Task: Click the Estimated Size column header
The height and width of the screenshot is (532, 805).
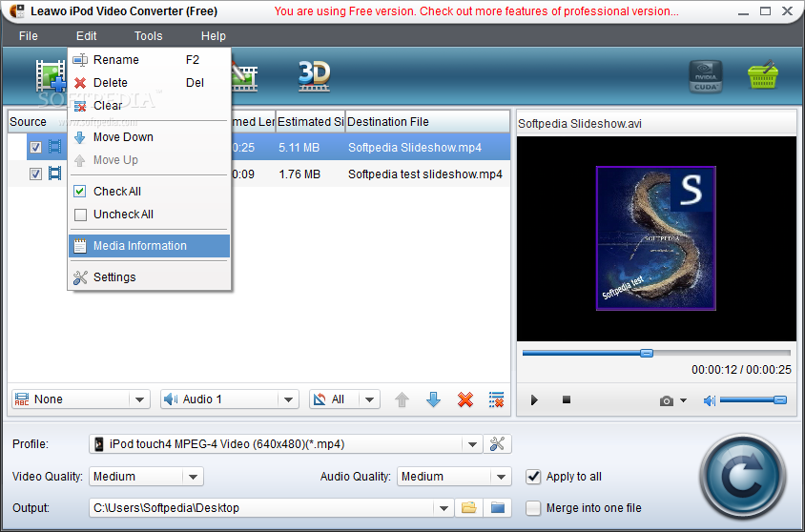Action: 311,122
